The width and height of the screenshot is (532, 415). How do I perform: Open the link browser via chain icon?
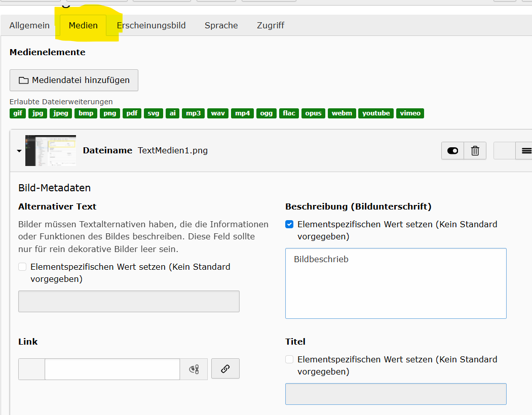[x=225, y=369]
